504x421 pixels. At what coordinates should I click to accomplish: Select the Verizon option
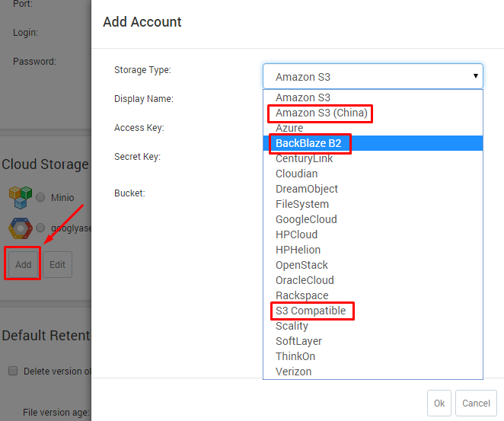[293, 372]
